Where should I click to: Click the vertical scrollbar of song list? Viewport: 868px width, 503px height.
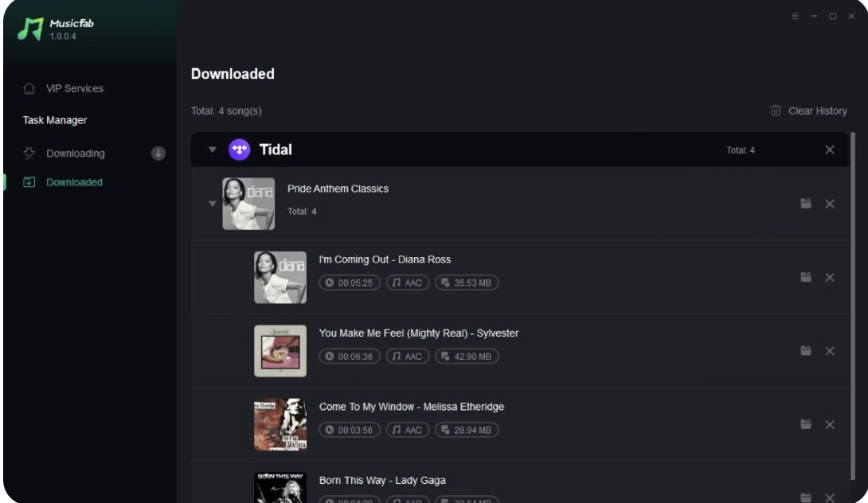(853, 306)
